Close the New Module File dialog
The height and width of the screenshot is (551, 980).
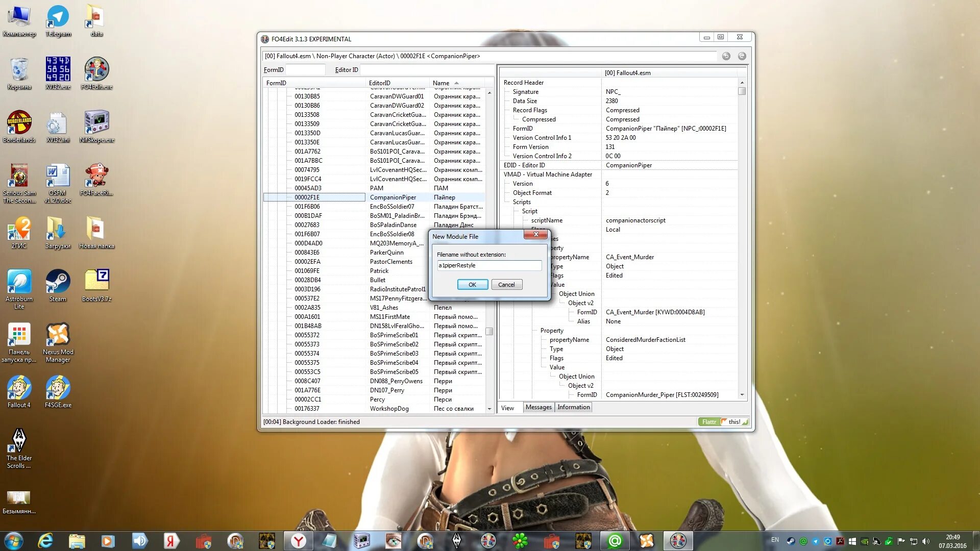point(536,234)
